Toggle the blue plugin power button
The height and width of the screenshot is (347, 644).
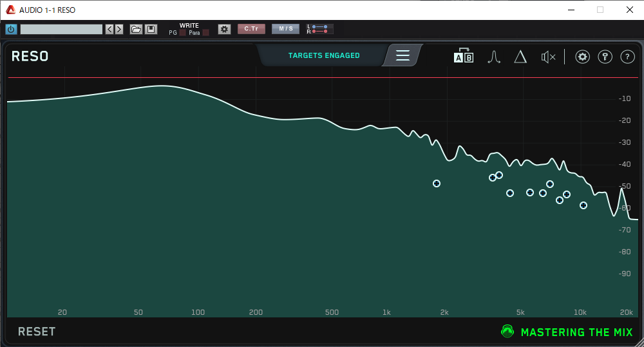11,29
